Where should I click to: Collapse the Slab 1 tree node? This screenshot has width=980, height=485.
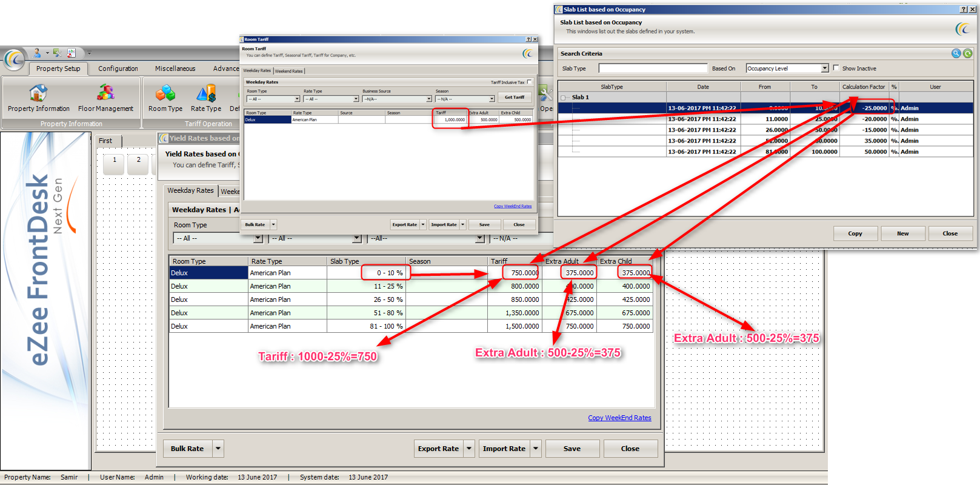point(564,97)
